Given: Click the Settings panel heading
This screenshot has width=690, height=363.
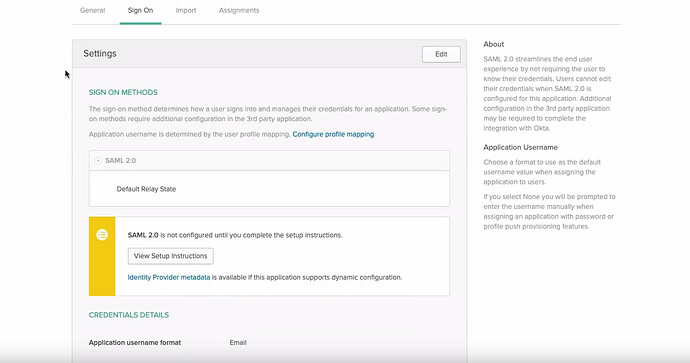Looking at the screenshot, I should pyautogui.click(x=100, y=53).
